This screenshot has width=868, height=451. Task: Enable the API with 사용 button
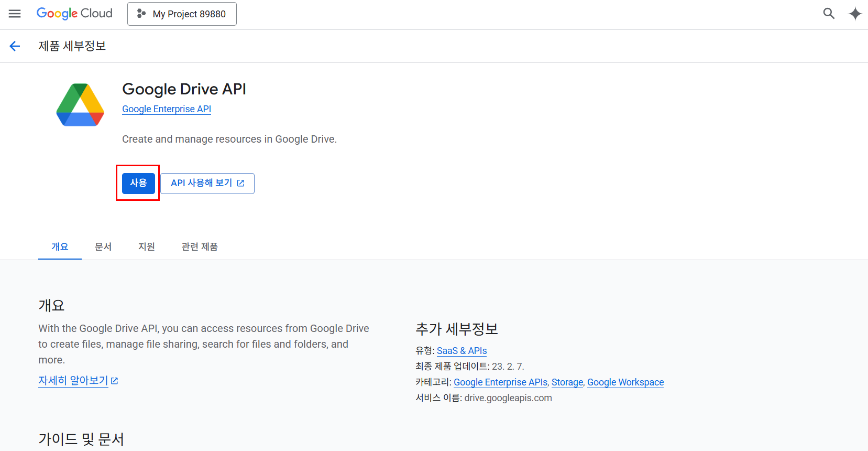tap(138, 183)
